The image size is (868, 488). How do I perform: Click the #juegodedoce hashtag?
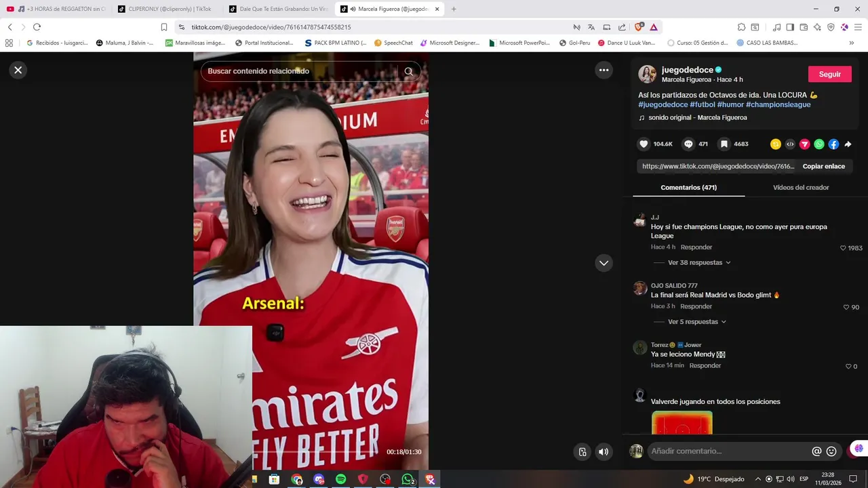click(x=663, y=104)
